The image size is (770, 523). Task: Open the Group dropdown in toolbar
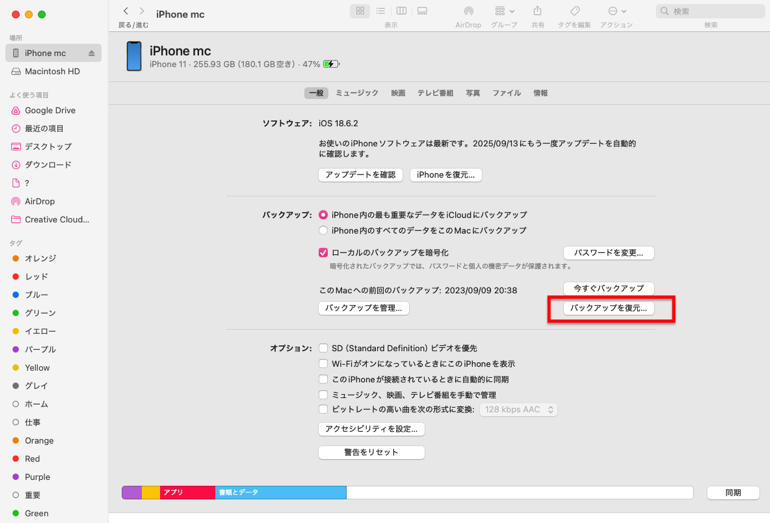point(503,11)
